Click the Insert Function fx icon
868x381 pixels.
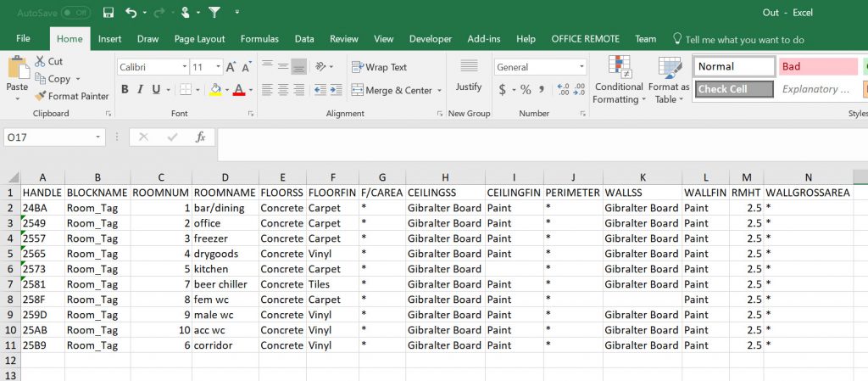(x=200, y=137)
